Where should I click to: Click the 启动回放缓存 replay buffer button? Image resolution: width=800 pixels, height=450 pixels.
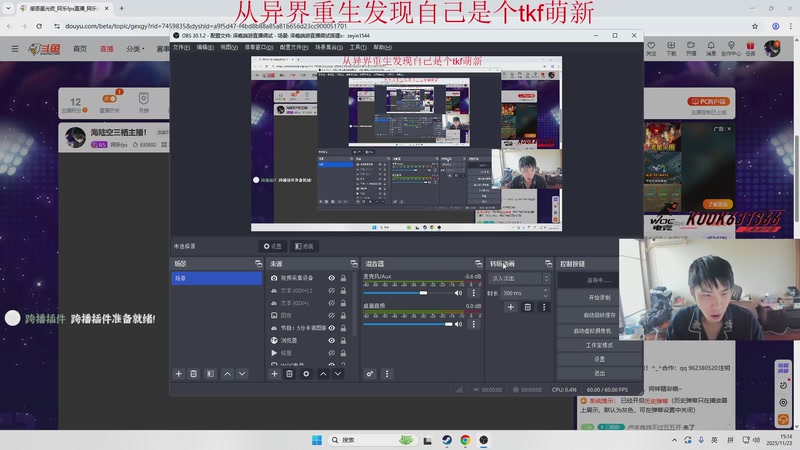(x=599, y=315)
